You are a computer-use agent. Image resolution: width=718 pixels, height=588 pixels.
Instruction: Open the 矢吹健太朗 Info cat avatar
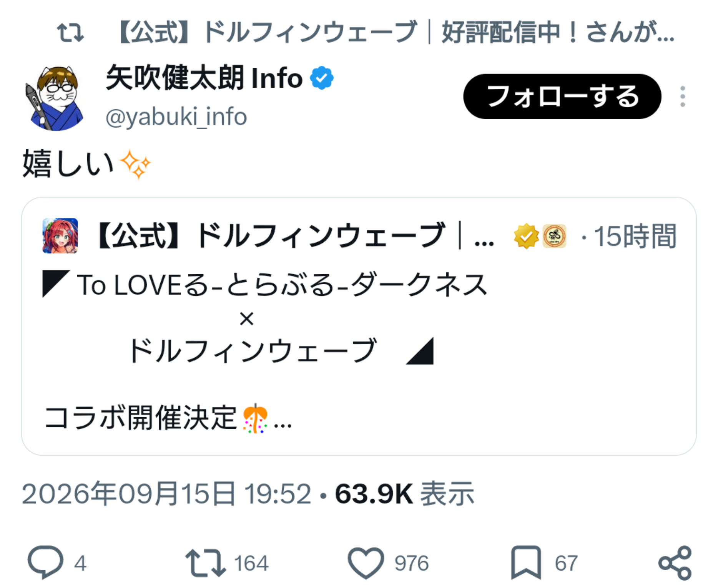54,98
